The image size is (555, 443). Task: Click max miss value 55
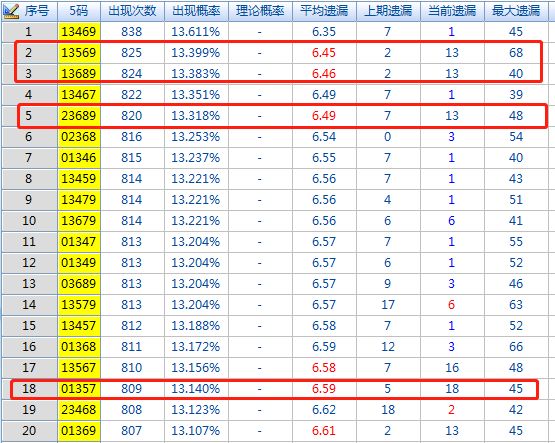(x=516, y=242)
